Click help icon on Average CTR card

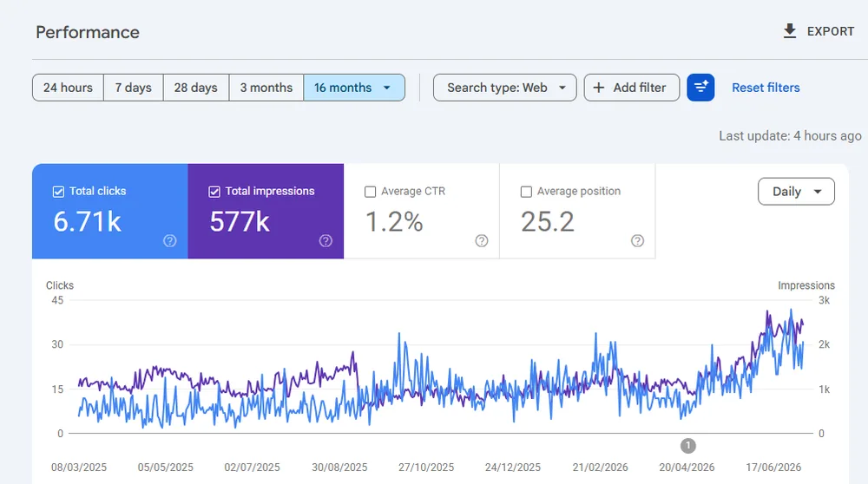[482, 240]
